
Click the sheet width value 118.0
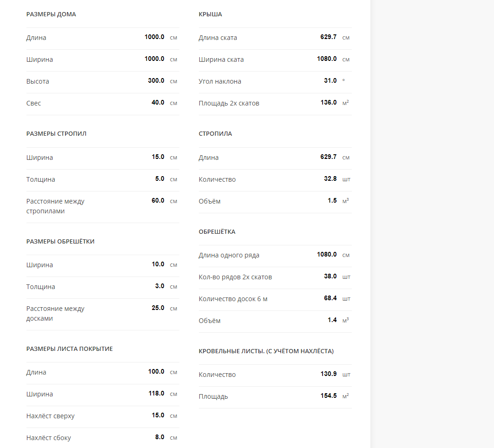[x=156, y=394]
